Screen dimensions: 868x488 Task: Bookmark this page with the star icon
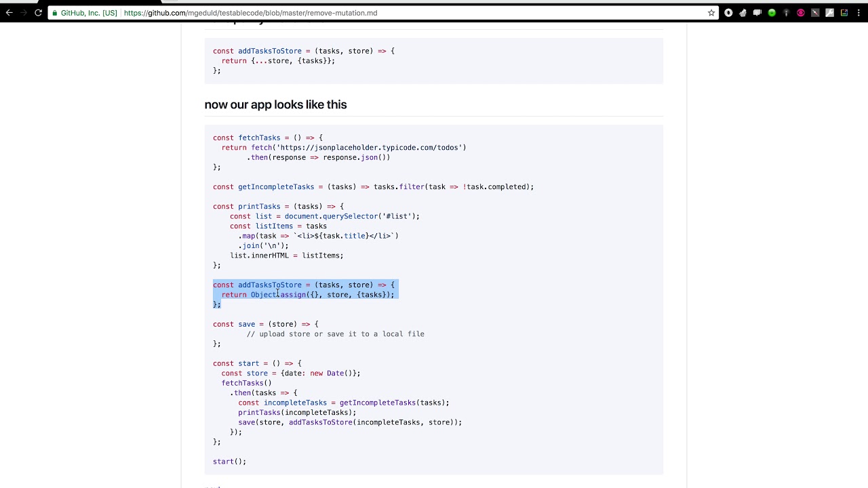[x=711, y=13]
